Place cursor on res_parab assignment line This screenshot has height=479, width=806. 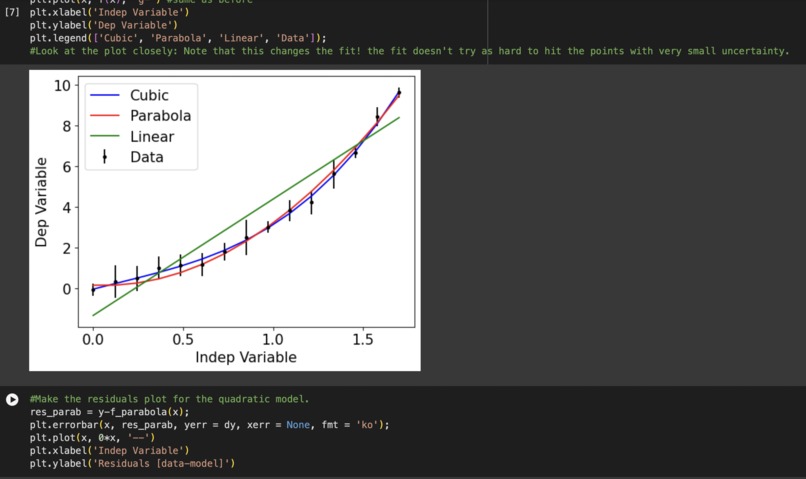point(109,412)
